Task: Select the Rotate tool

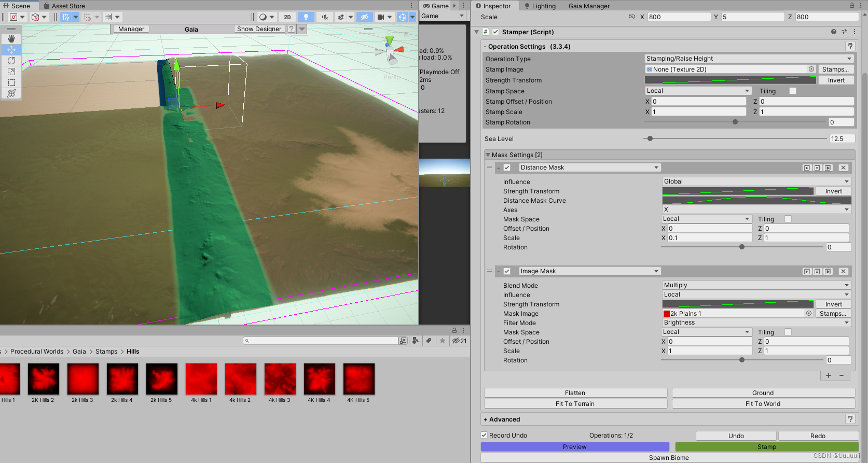Action: click(x=11, y=61)
